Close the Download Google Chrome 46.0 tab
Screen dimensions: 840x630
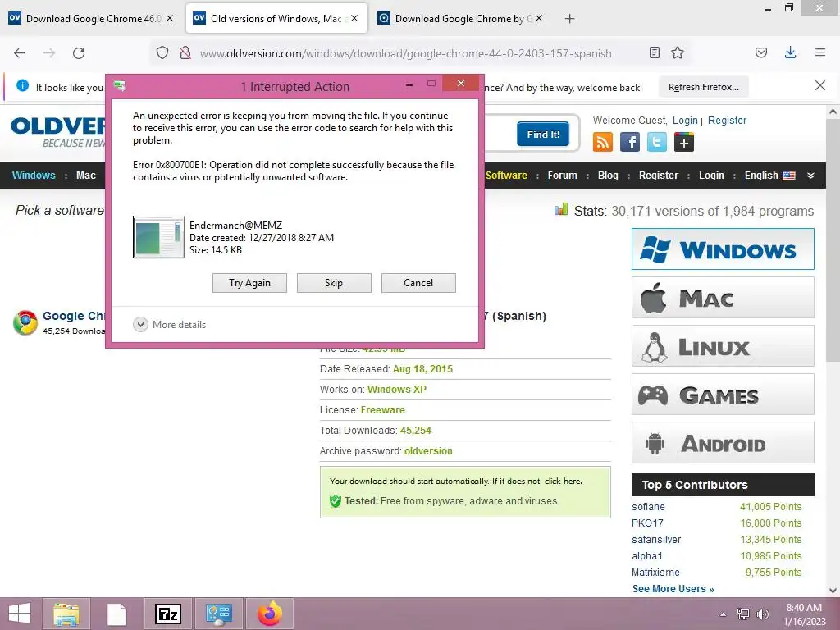coord(170,18)
